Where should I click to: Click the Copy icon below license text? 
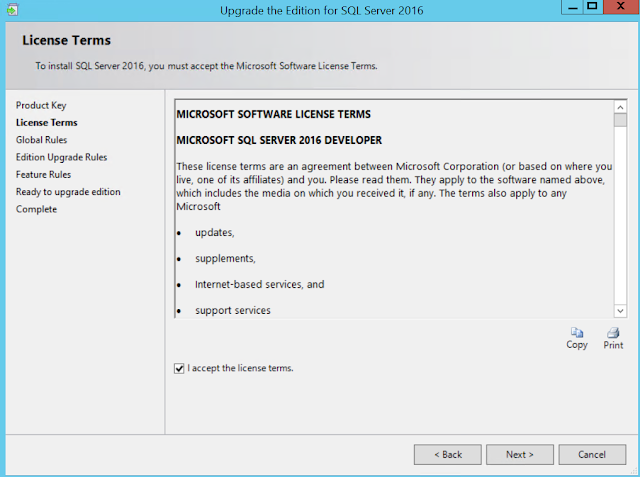click(x=577, y=333)
